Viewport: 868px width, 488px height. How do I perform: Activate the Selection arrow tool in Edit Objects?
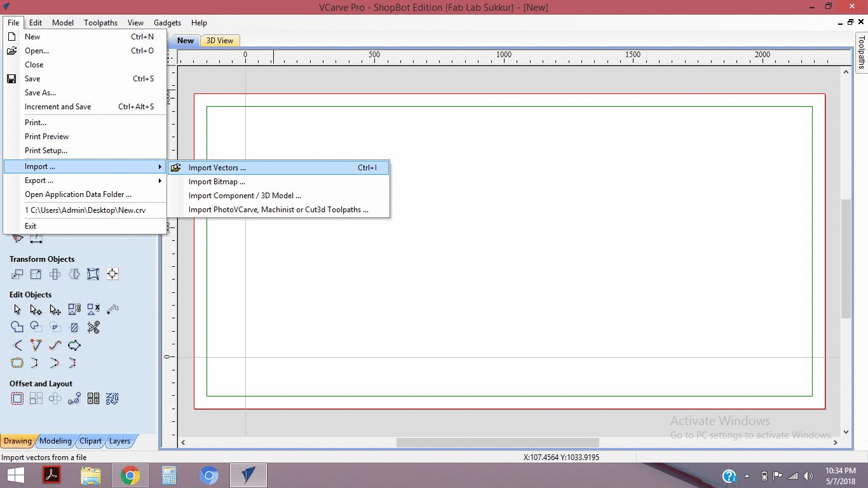tap(17, 310)
